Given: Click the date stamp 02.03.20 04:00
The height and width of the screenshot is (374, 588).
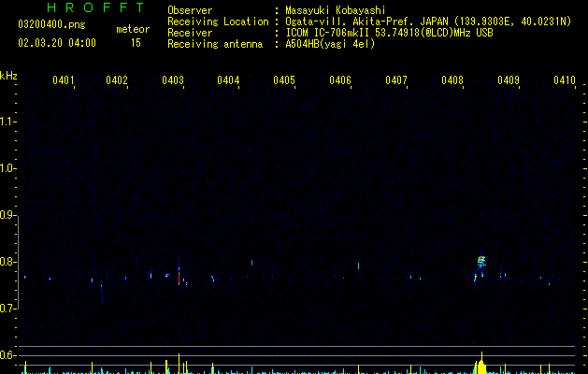Looking at the screenshot, I should point(57,43).
